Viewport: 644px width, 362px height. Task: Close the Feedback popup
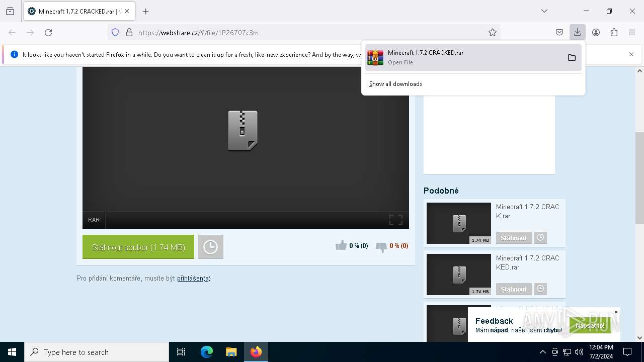pyautogui.click(x=616, y=312)
